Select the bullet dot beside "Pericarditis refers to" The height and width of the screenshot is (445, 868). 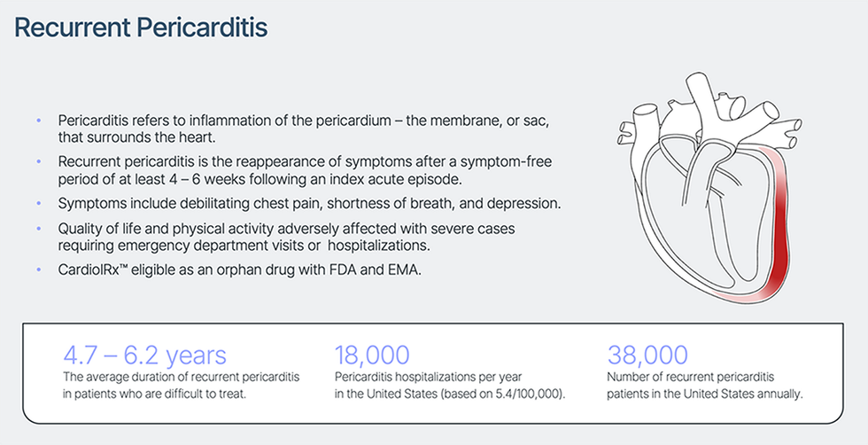38,121
